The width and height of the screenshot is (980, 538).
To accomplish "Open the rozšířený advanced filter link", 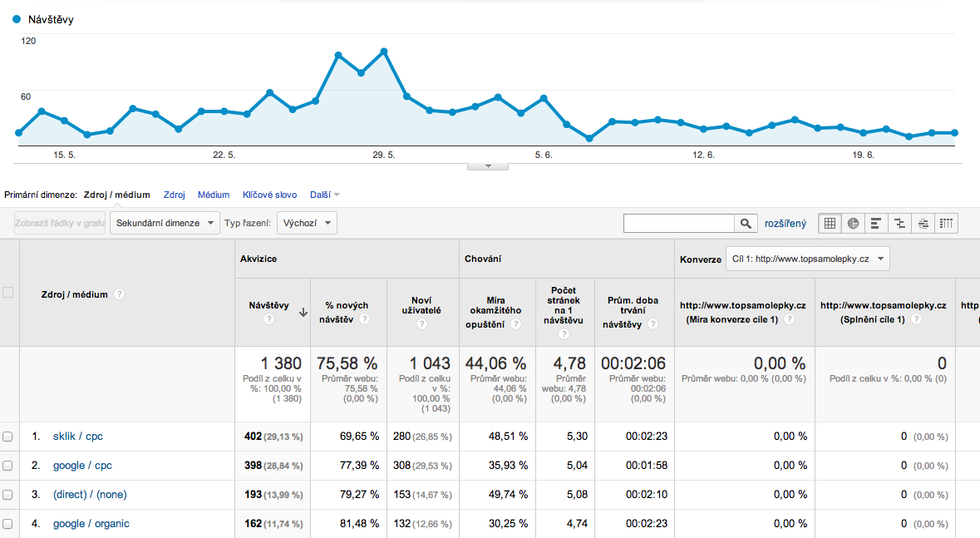I will point(785,224).
